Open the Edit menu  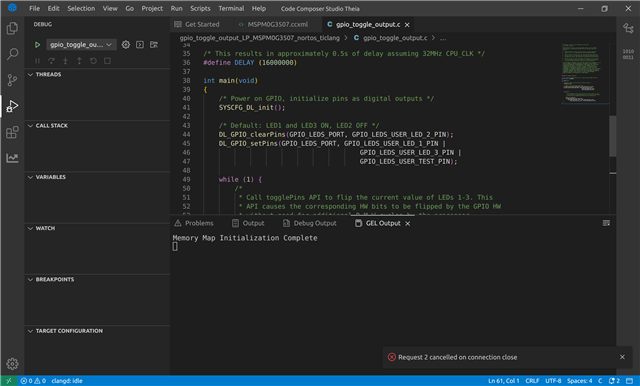pyautogui.click(x=53, y=9)
